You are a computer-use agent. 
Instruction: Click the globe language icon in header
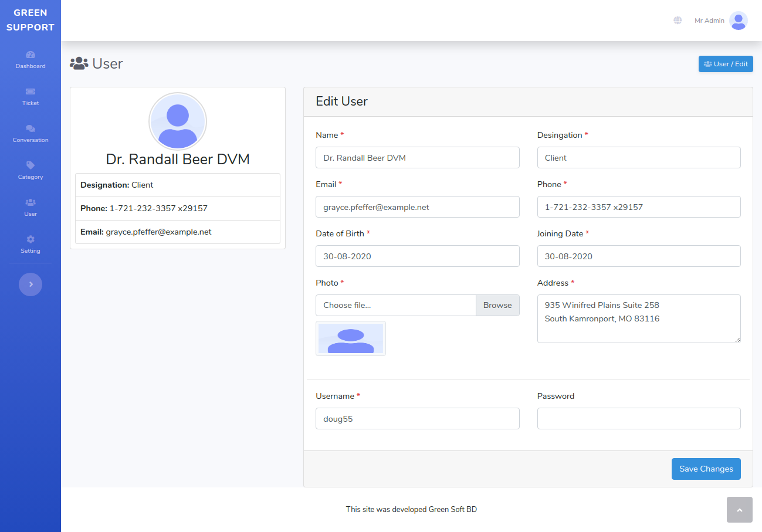[678, 21]
